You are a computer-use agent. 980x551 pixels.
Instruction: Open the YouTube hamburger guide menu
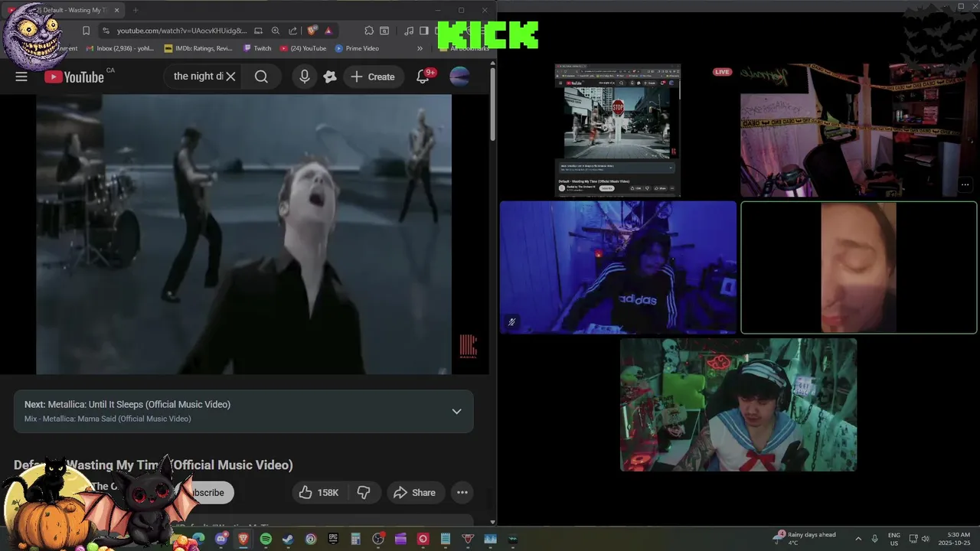(x=21, y=77)
